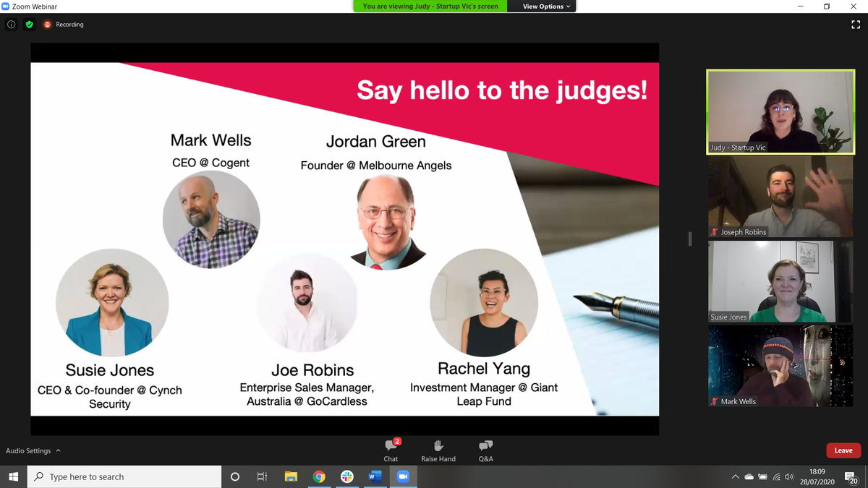Select Joseph Robins video thumbnail
This screenshot has height=488, width=868.
coord(780,196)
